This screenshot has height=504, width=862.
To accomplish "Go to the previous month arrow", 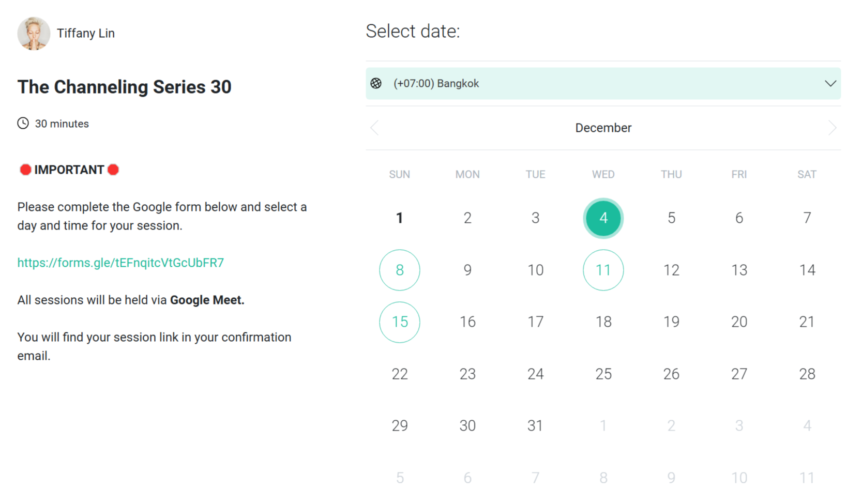I will pos(375,128).
